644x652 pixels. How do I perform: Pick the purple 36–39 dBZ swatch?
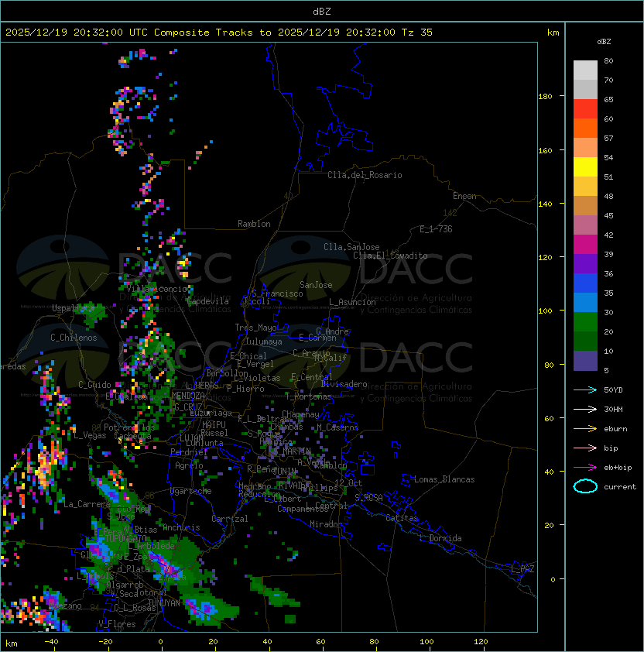pyautogui.click(x=585, y=263)
